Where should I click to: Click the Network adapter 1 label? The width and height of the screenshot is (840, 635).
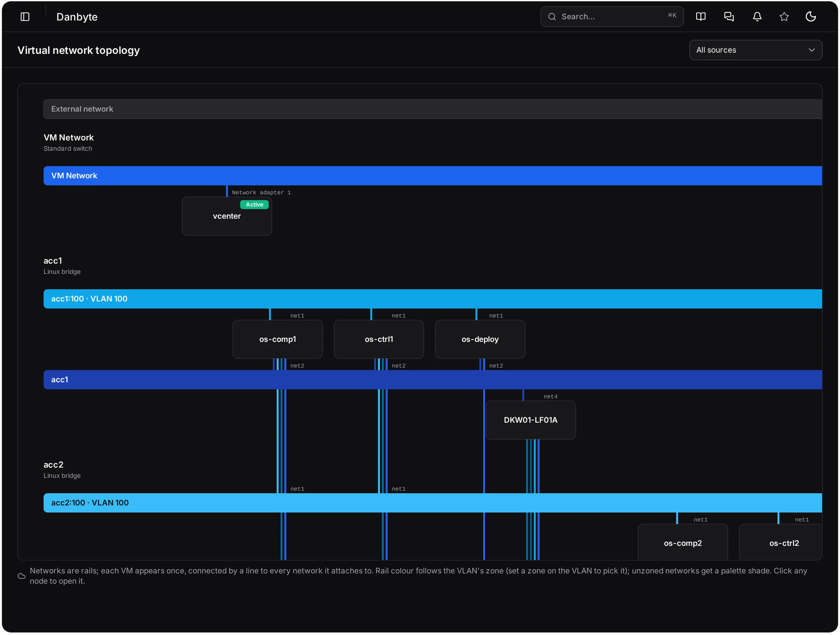261,193
